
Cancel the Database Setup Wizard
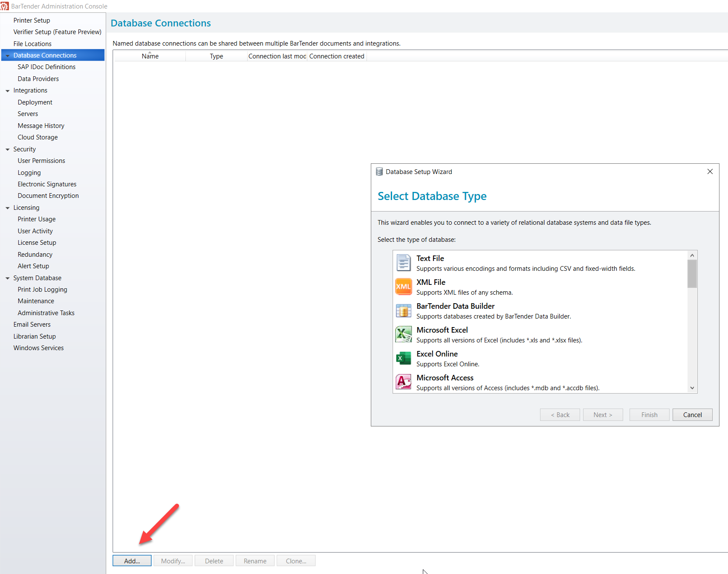tap(693, 415)
